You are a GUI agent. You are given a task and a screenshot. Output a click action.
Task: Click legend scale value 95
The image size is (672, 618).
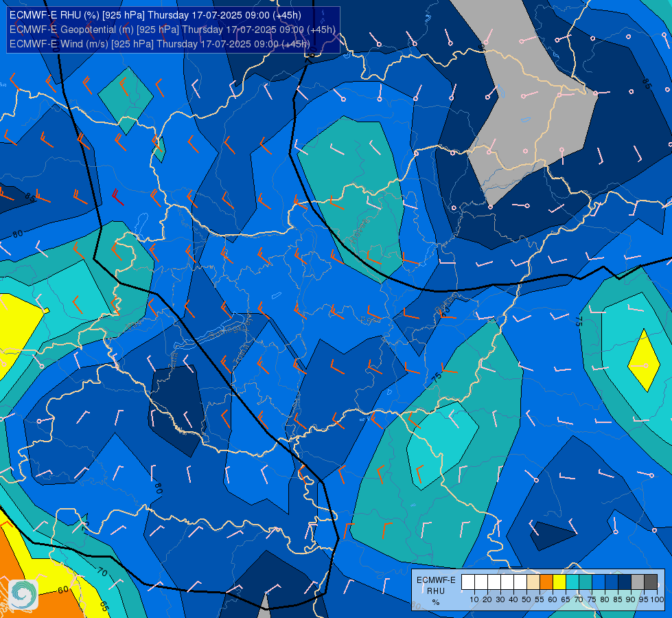[x=644, y=599]
